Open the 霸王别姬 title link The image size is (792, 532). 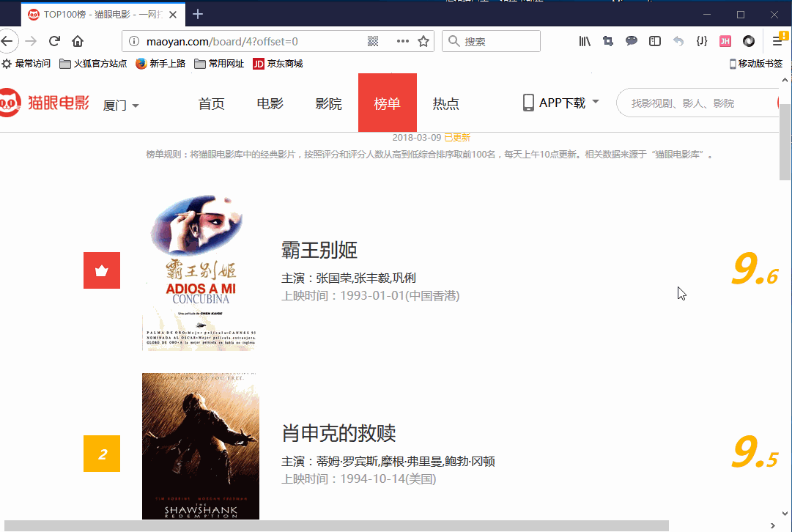tap(319, 250)
